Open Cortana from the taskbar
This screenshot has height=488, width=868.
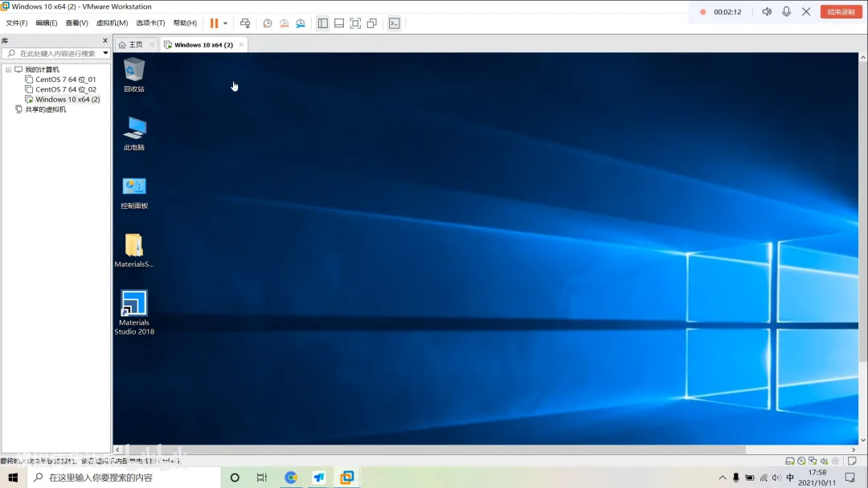pos(235,478)
